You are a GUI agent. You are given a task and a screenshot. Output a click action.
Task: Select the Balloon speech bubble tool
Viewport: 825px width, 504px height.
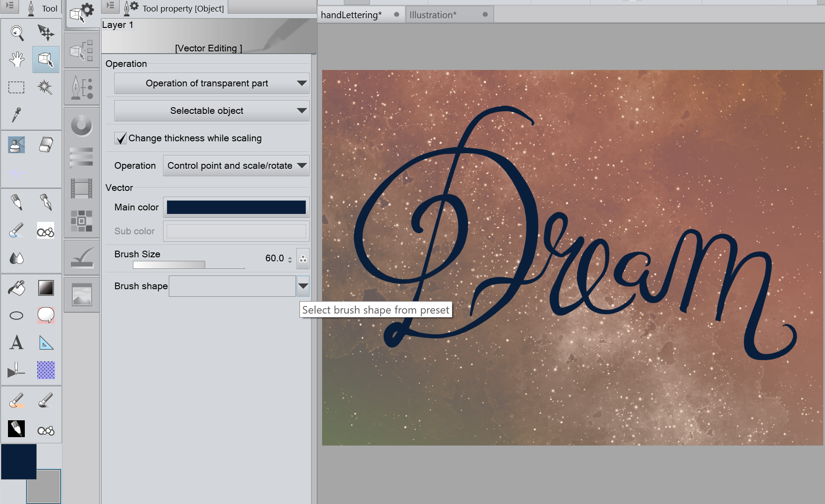click(46, 315)
